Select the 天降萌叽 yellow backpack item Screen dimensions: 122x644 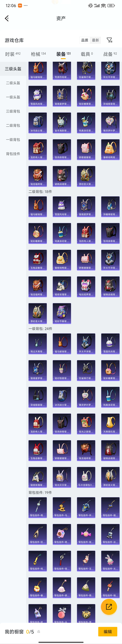coord(110,424)
